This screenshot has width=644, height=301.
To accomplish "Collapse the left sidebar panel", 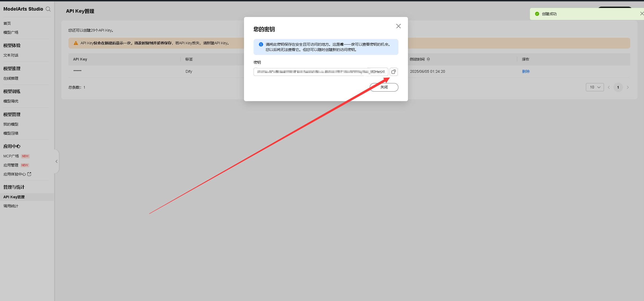I will 56,161.
